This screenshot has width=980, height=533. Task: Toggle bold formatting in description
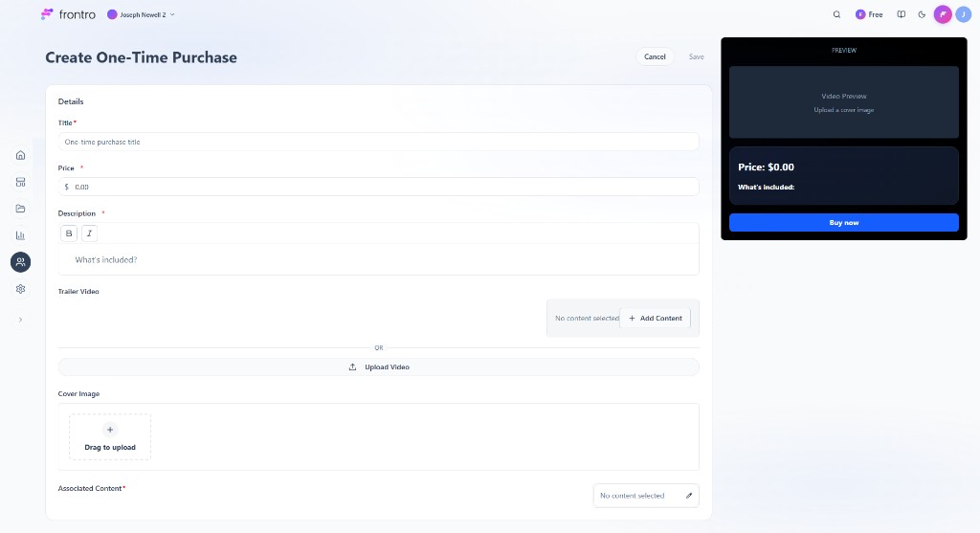tap(69, 233)
